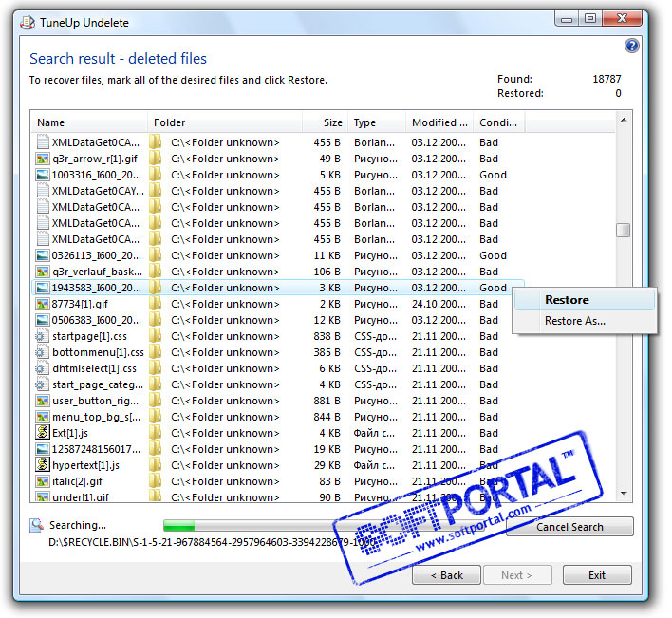Click the scrollbar down arrow of file list

pos(624,494)
